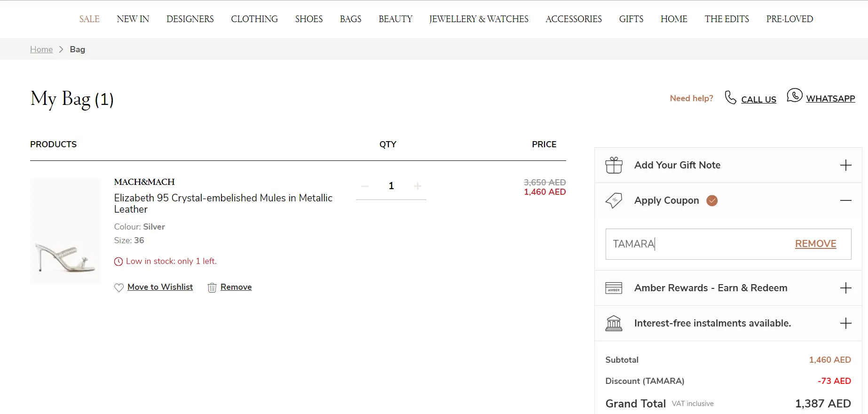Image resolution: width=868 pixels, height=414 pixels.
Task: Click the heart wishlist icon
Action: (x=119, y=287)
